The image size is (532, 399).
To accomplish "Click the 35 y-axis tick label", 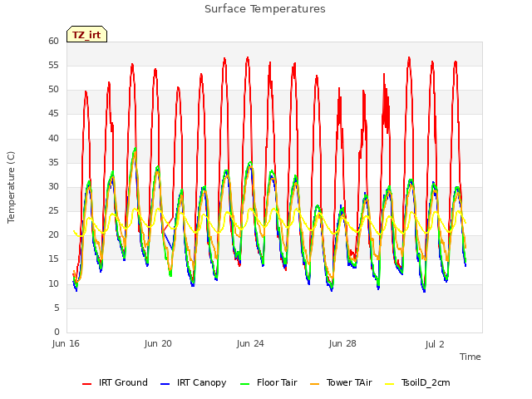I will [53, 162].
